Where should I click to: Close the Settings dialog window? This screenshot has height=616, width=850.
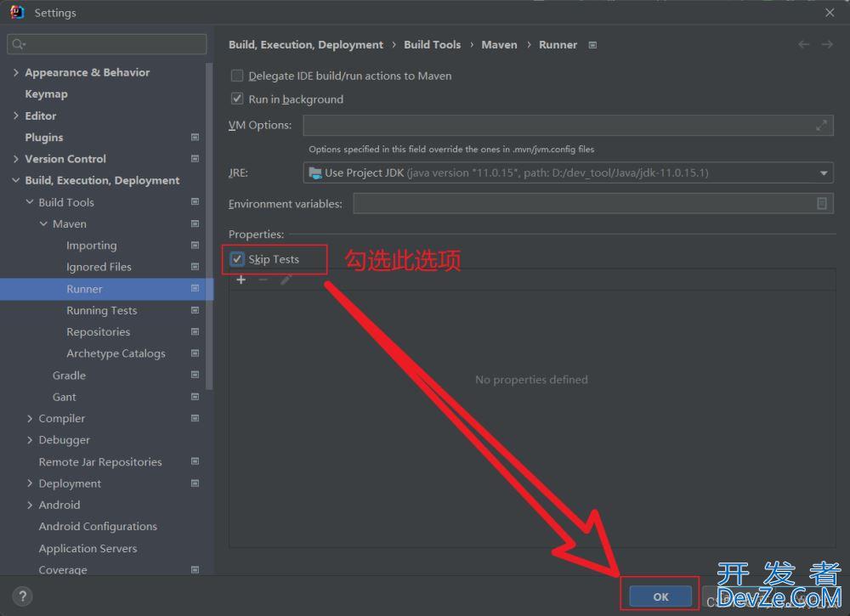830,13
